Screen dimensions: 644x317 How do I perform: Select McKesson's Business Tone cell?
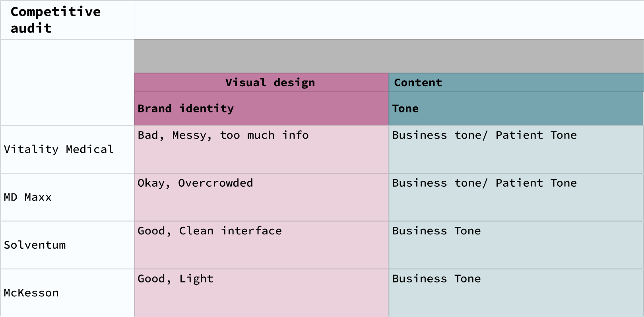point(516,293)
